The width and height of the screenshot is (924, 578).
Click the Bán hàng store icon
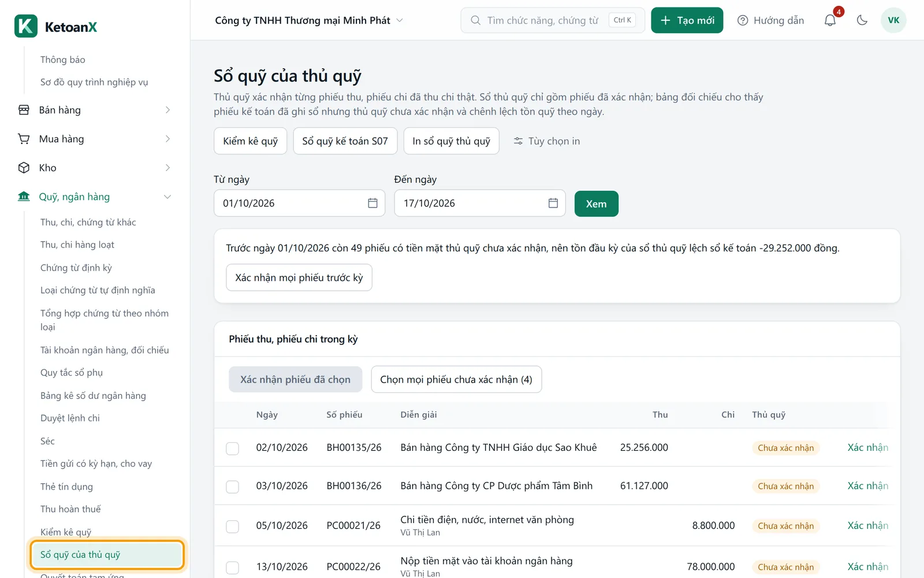24,110
